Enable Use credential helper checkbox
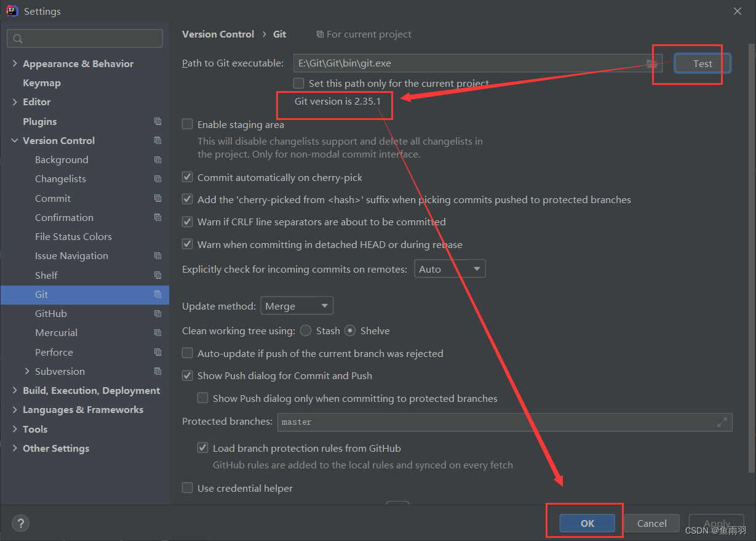756x541 pixels. (x=187, y=488)
